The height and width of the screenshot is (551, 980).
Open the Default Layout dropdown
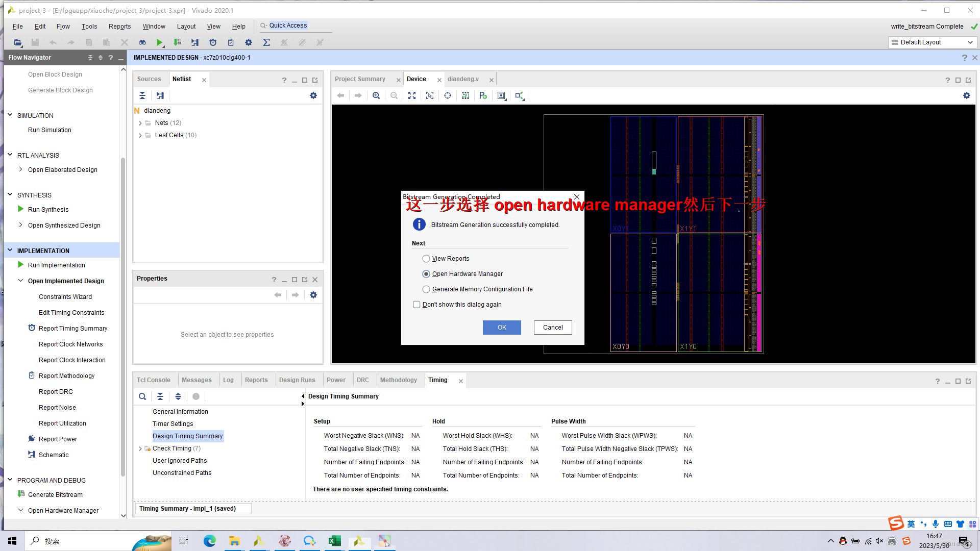pos(932,42)
